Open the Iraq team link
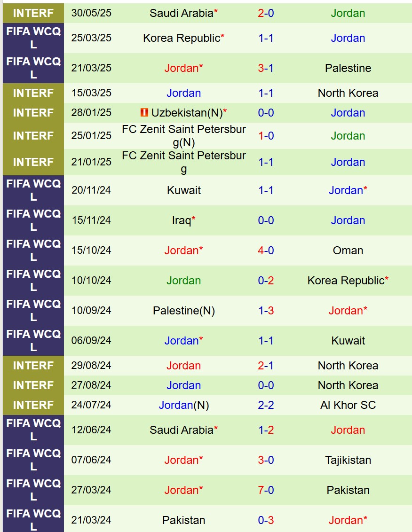This screenshot has width=412, height=532. pos(181,220)
